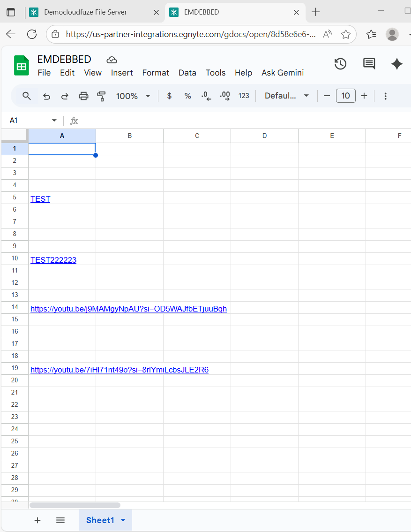Screen dimensions: 411x532
Task: Undo the last action
Action: (x=46, y=95)
